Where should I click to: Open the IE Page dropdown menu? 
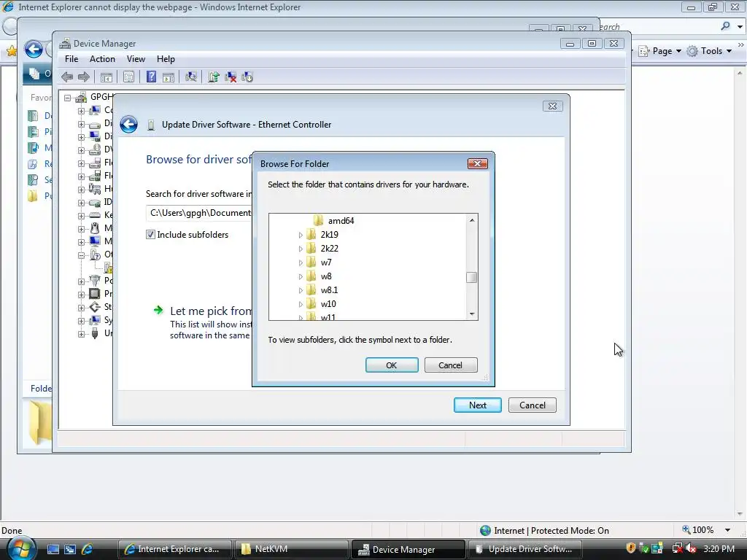pos(660,51)
